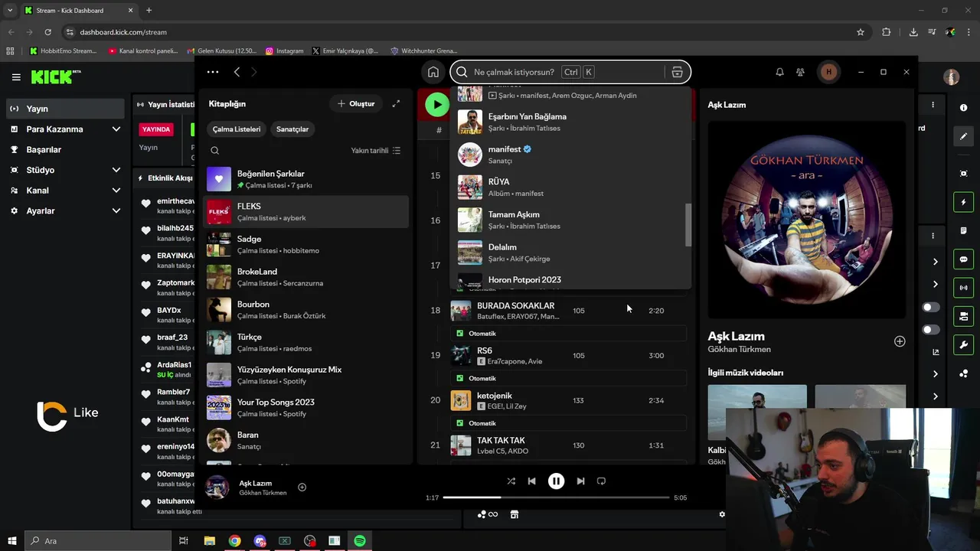Open Chrome from the Windows taskbar
This screenshot has width=980, height=551.
pos(234,541)
